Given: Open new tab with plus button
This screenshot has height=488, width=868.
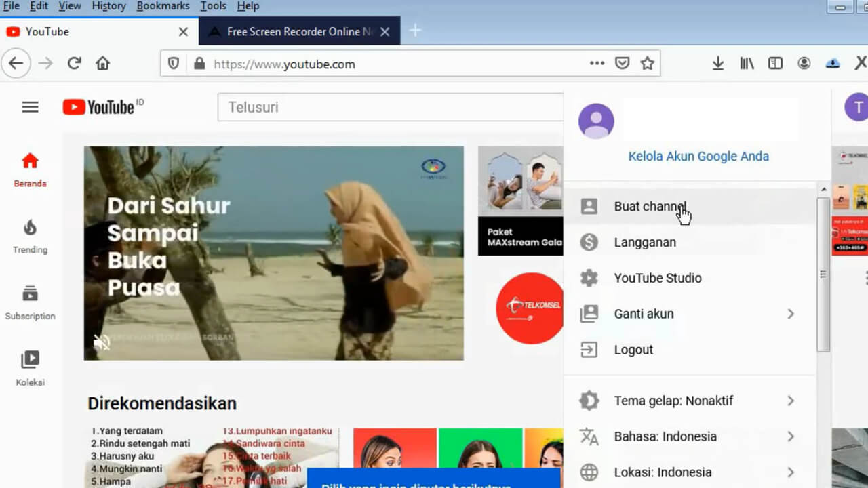Looking at the screenshot, I should coord(415,31).
